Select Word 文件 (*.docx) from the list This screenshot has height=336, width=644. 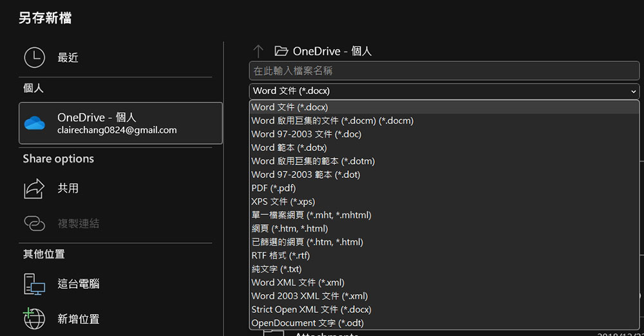(444, 107)
